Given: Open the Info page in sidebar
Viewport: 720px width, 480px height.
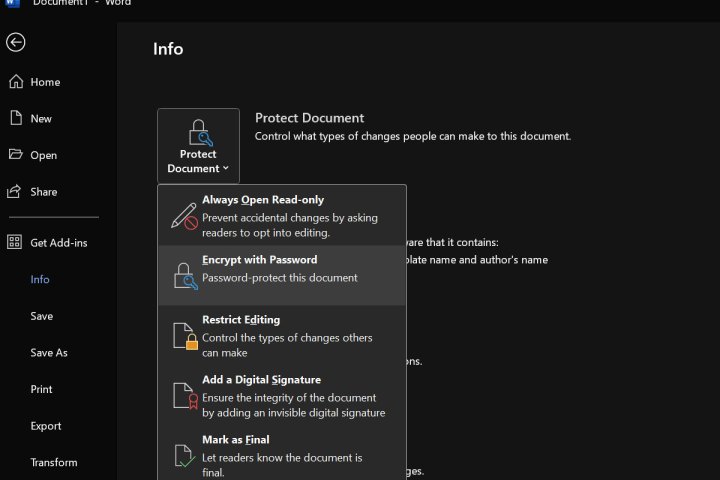Looking at the screenshot, I should (40, 280).
